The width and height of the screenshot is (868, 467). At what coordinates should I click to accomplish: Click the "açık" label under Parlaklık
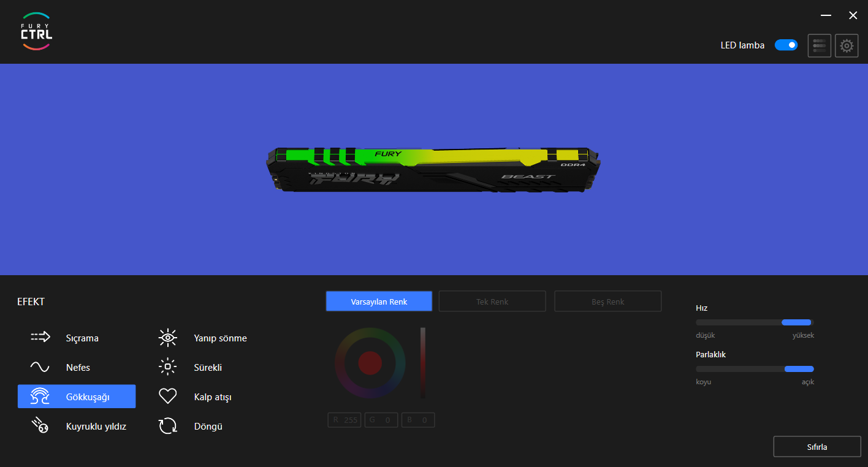point(808,382)
